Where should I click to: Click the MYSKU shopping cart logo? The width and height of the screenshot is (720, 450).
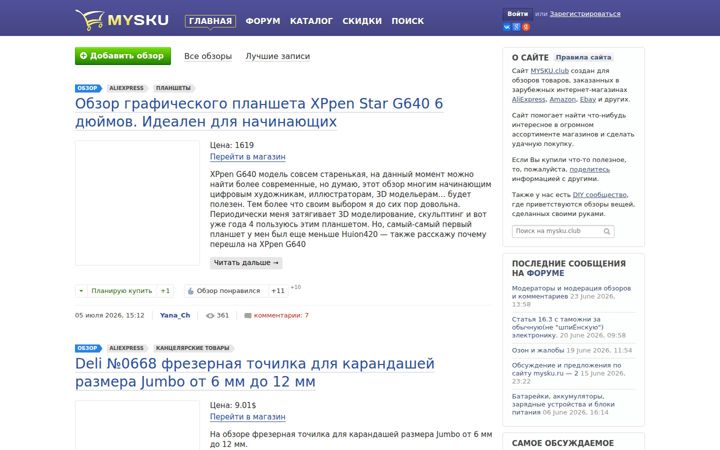point(122,20)
